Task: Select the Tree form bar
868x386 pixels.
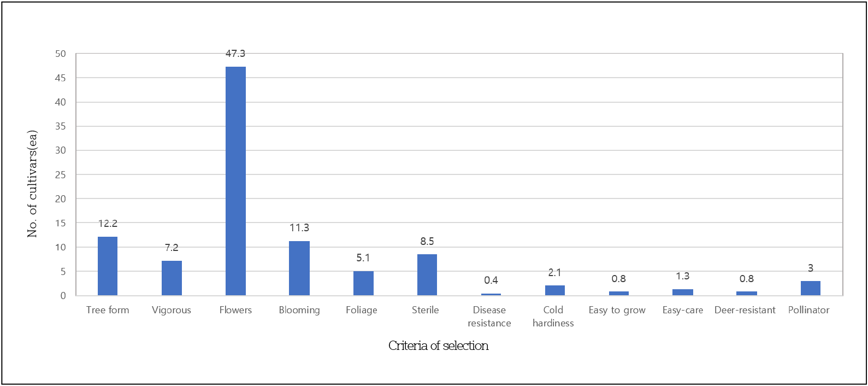Action: 108,266
